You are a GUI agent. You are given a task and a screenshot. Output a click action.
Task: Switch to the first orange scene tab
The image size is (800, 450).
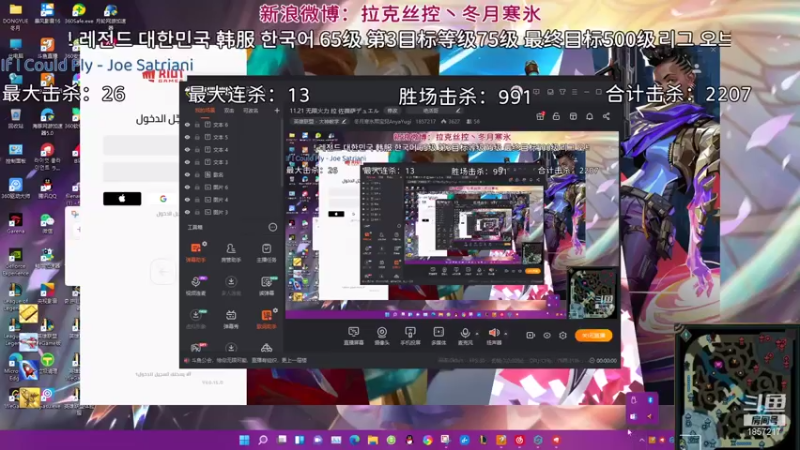pos(205,110)
